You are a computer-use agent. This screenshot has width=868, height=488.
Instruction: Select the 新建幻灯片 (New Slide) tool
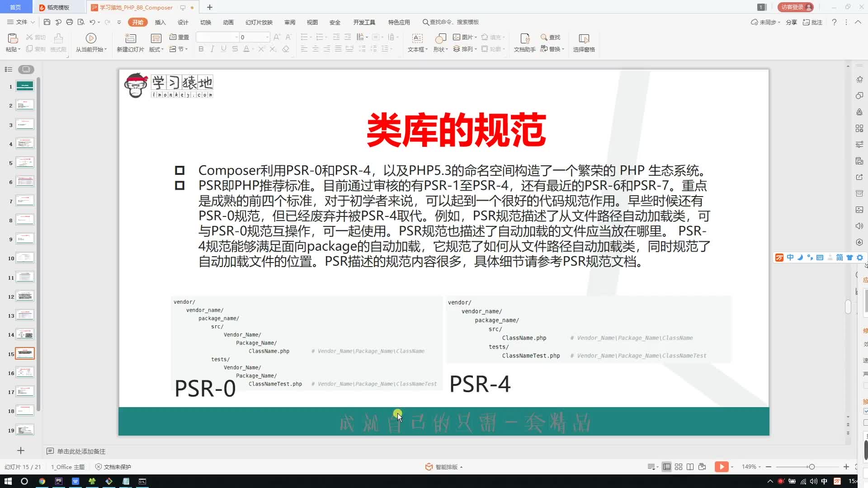pos(130,43)
